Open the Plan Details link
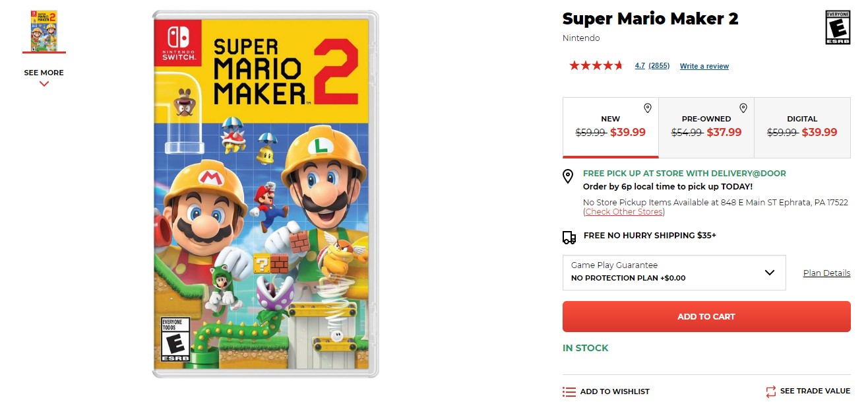Screen dimensions: 868x408 click(826, 273)
